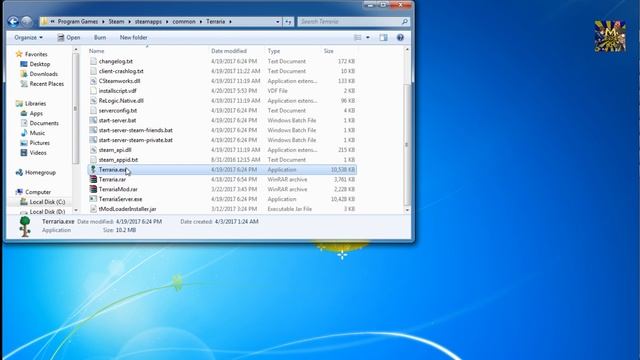Expand the Terraria breadcrumb arrow
Image resolution: width=640 pixels, height=360 pixels.
tap(230, 22)
